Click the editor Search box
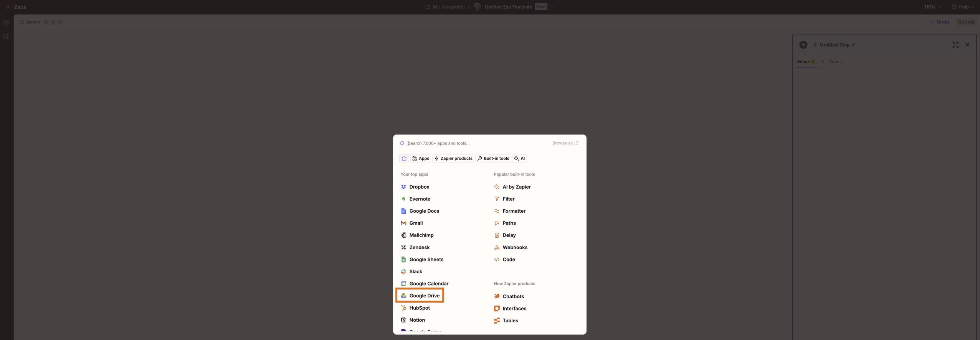The height and width of the screenshot is (340, 980). [x=41, y=22]
